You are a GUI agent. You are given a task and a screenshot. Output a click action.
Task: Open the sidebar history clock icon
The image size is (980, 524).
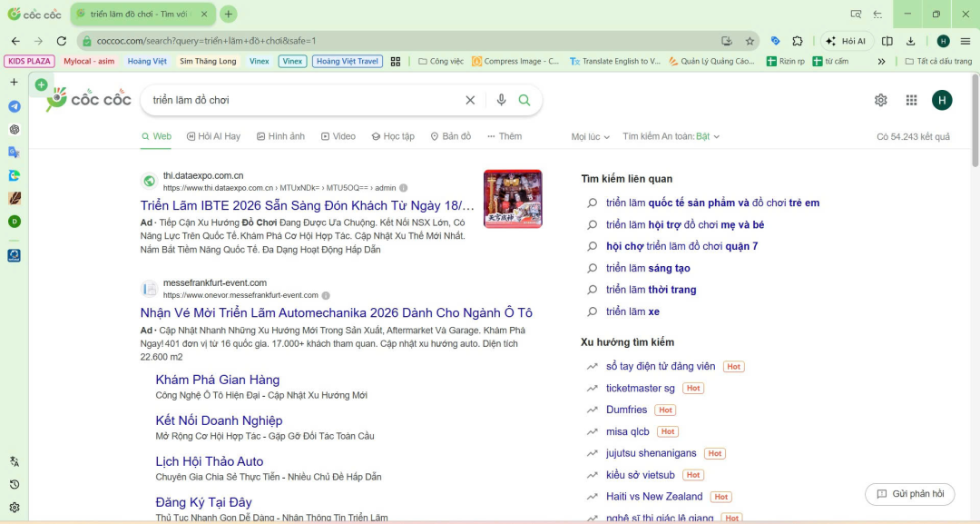[x=15, y=485]
